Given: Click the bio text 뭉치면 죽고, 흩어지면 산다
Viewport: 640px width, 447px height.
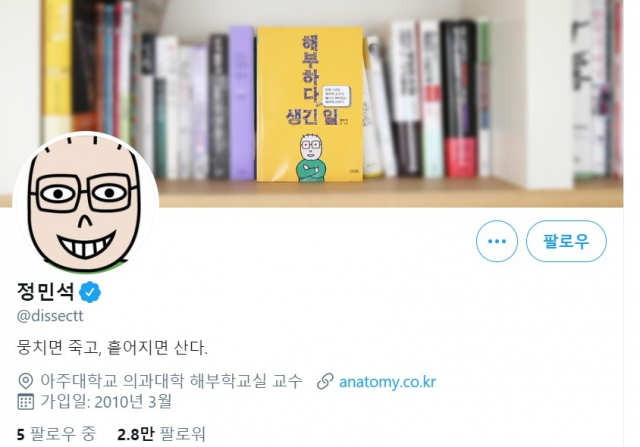Looking at the screenshot, I should (x=112, y=348).
